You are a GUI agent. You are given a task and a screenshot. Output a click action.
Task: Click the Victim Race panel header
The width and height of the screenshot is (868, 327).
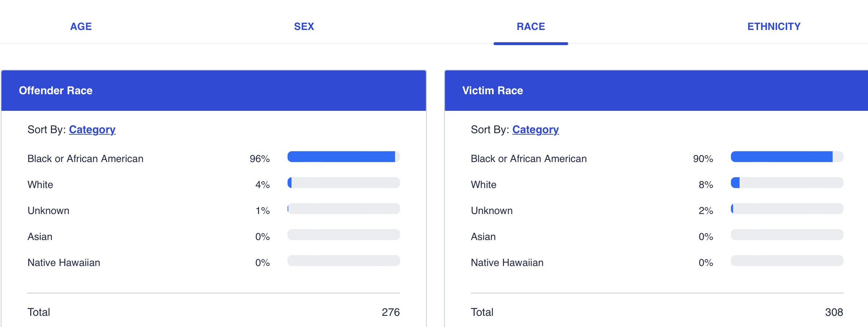tap(656, 90)
